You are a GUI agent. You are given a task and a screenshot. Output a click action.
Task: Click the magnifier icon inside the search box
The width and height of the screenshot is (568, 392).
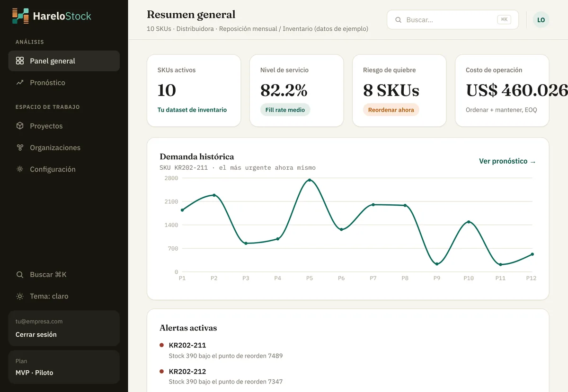(x=398, y=20)
